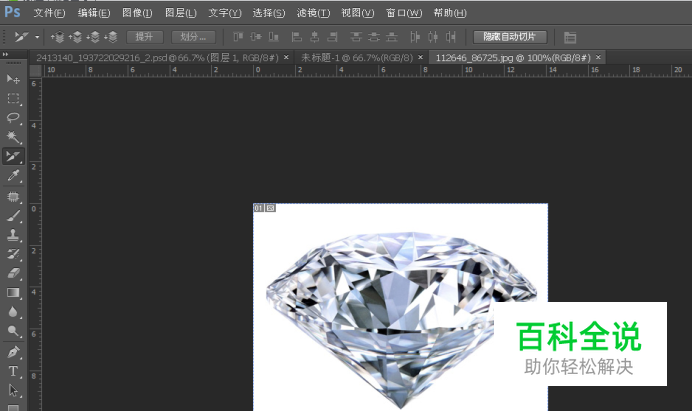This screenshot has height=411, width=692.
Task: Select the Type tool
Action: (13, 371)
